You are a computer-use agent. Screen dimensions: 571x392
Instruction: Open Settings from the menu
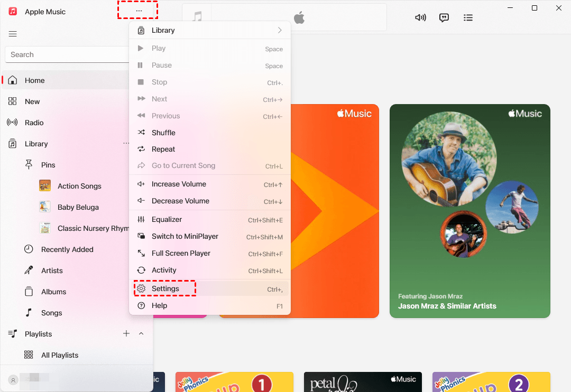[210, 288]
